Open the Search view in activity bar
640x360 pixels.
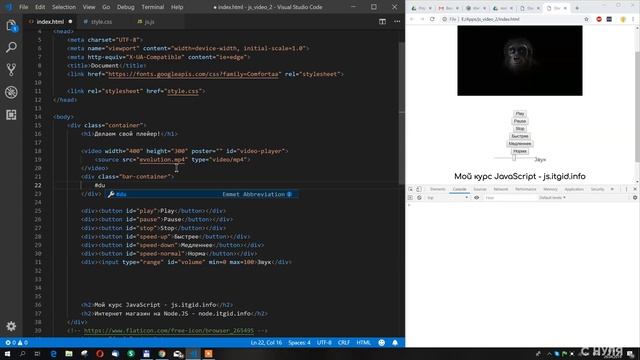[11, 47]
